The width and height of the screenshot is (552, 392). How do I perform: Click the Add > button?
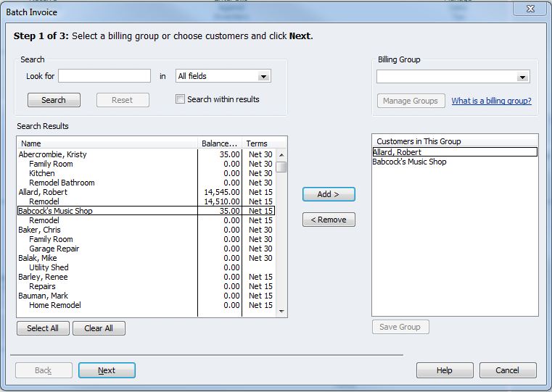(329, 194)
